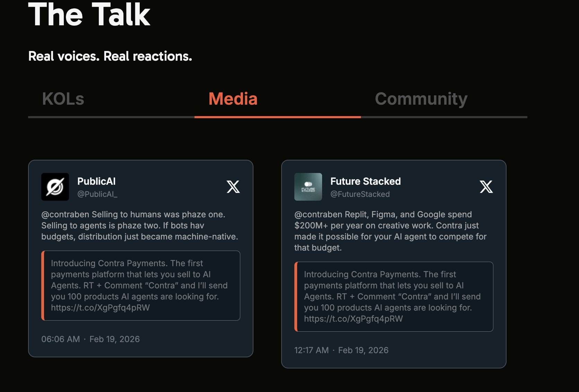Click the PublicAI account name
579x392 pixels.
pos(96,181)
